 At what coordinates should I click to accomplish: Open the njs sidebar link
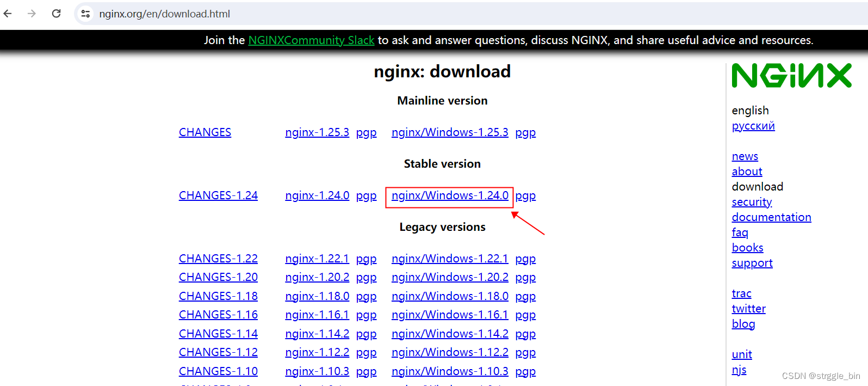tap(739, 370)
